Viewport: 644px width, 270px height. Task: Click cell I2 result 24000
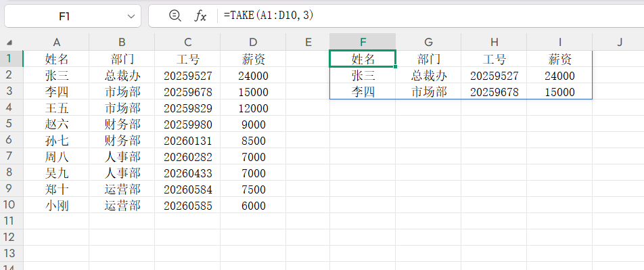(x=560, y=76)
